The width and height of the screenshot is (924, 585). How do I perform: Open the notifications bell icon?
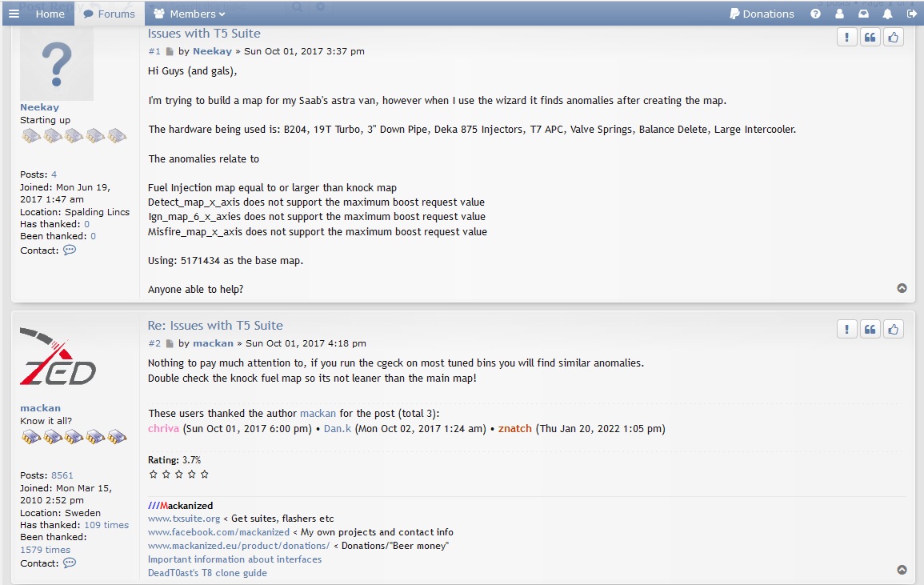point(887,14)
